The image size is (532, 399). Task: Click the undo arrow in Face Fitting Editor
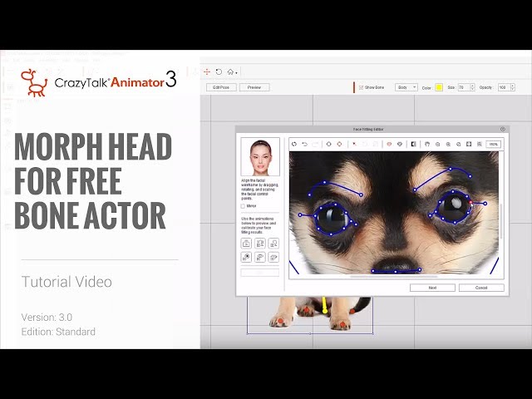point(305,144)
